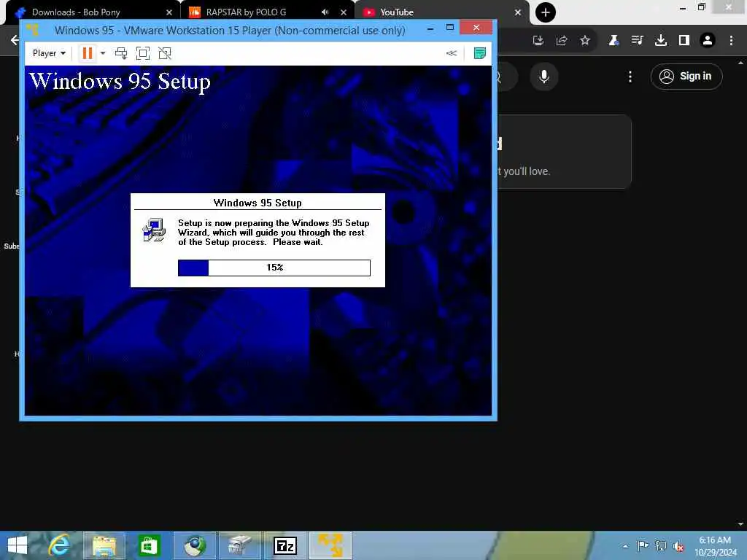Image resolution: width=747 pixels, height=560 pixels.
Task: Open the Windows Start button
Action: 18,545
